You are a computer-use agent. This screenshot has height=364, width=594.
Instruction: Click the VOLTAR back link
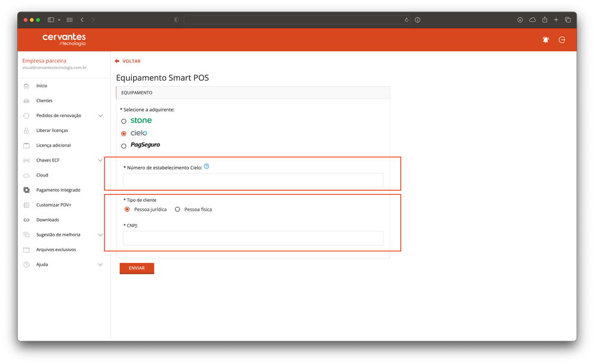coord(131,61)
